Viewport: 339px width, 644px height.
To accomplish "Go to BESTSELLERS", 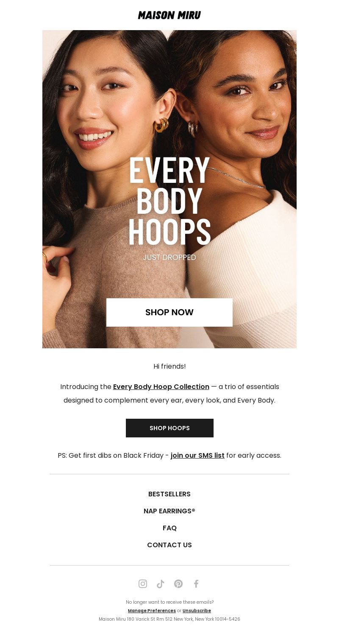I will tap(169, 494).
